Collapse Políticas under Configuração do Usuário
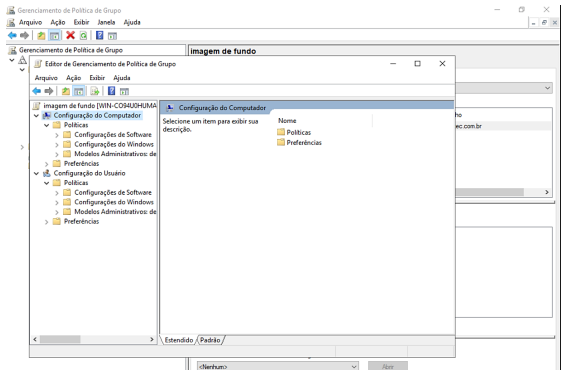 coord(46,183)
